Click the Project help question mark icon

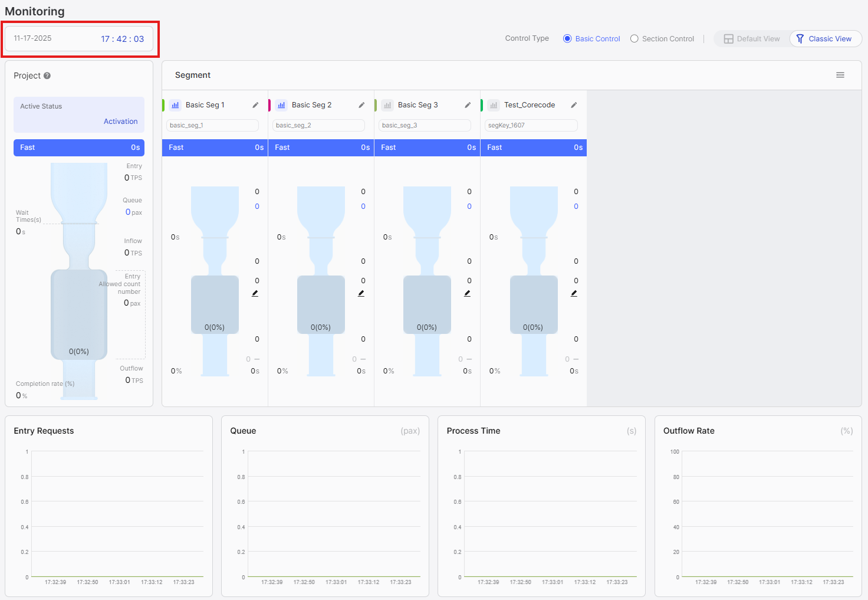(47, 76)
